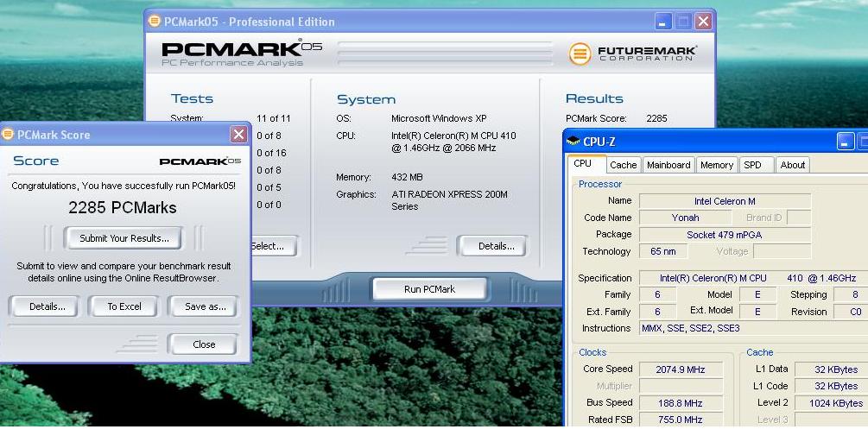Viewport: 868px width, 442px height.
Task: Open the Memory tab in CPU-Z
Action: [716, 165]
